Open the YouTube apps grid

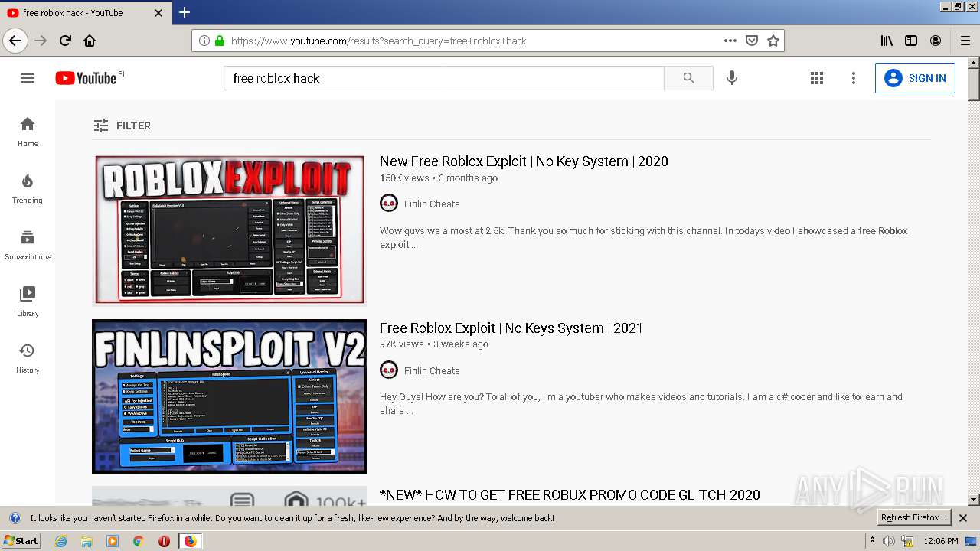pos(817,78)
